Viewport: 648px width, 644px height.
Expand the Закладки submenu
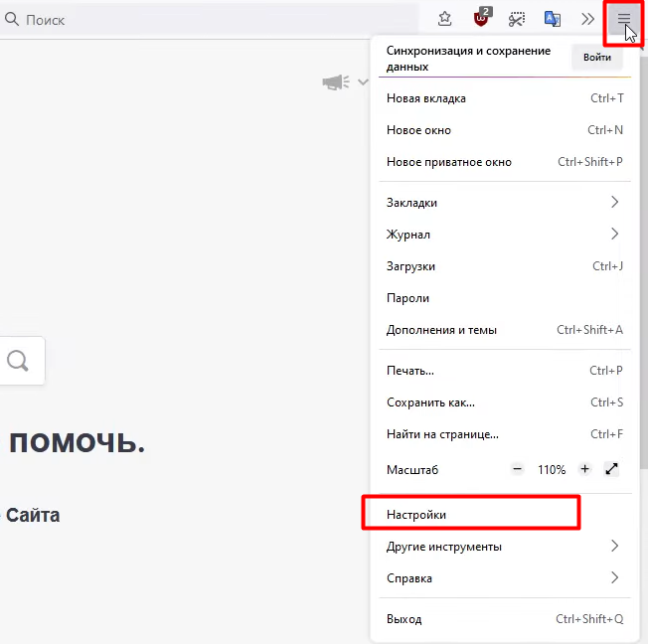pyautogui.click(x=505, y=203)
